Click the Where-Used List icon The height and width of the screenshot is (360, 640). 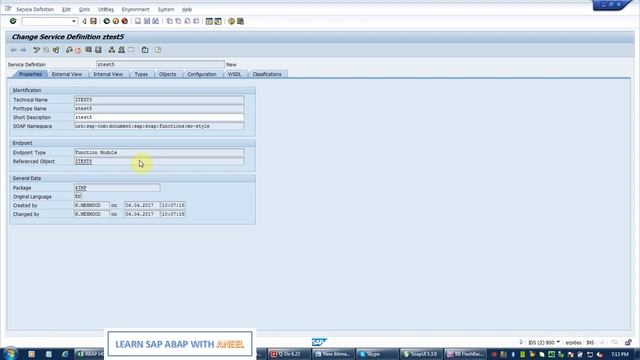[89, 50]
